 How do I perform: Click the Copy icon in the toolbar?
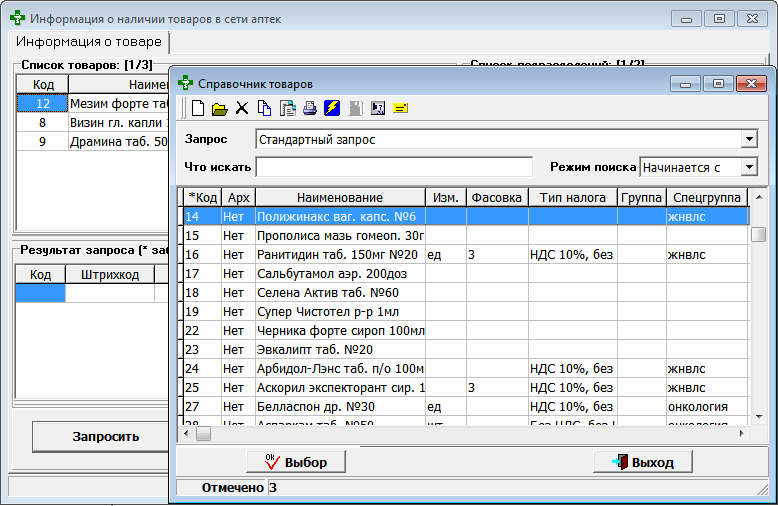264,108
